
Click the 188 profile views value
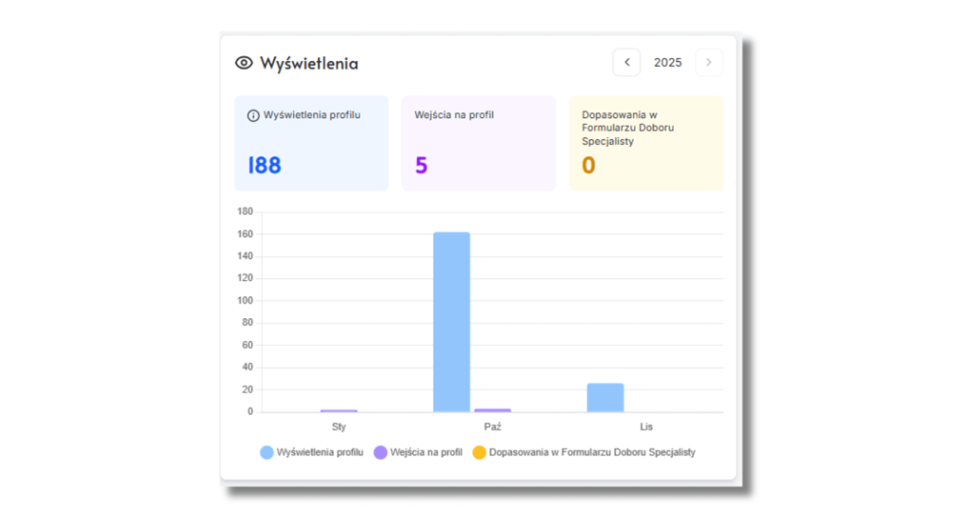265,165
